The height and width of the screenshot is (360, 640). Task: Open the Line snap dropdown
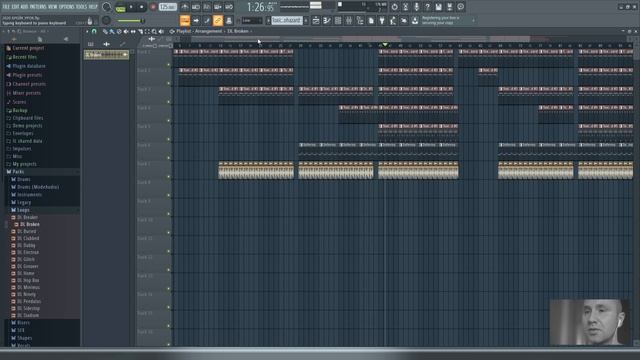[252, 20]
